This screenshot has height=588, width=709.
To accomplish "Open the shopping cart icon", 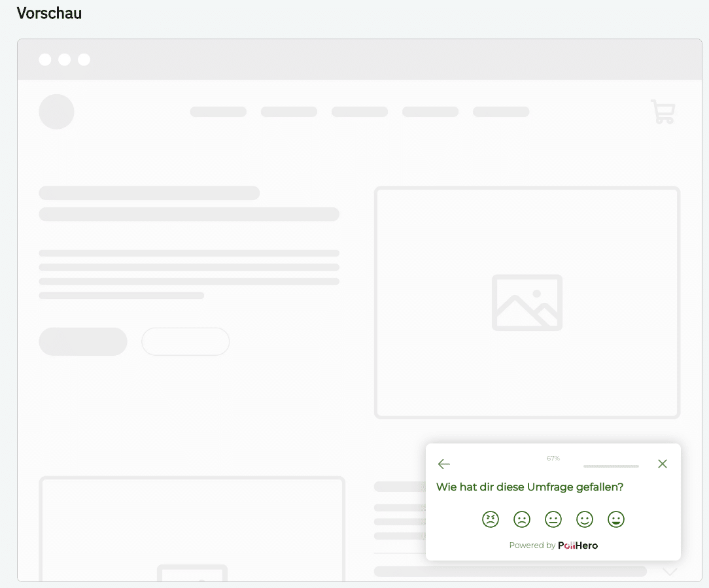I will (663, 112).
